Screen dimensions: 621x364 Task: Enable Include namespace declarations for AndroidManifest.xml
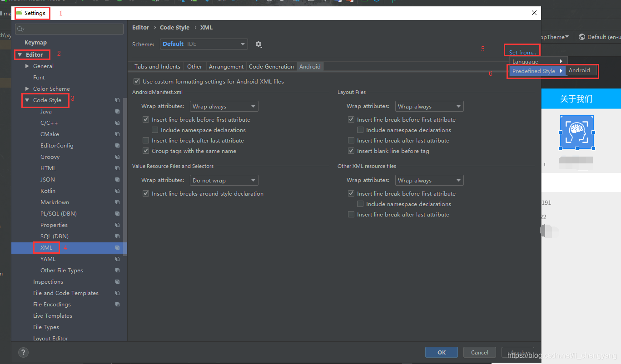(154, 130)
